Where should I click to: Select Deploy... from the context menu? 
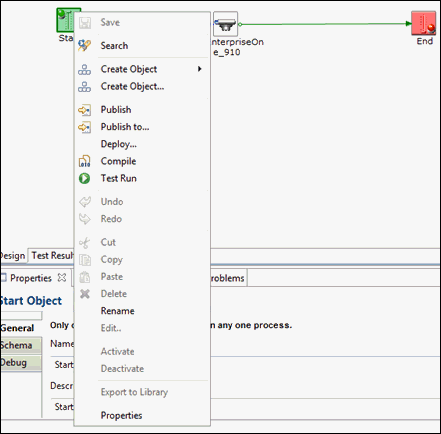[119, 144]
